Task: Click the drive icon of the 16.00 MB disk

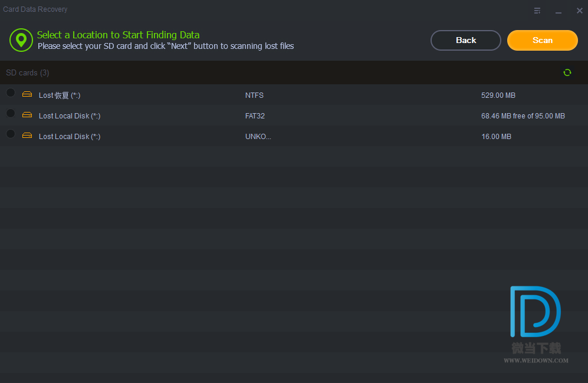Action: [x=27, y=136]
